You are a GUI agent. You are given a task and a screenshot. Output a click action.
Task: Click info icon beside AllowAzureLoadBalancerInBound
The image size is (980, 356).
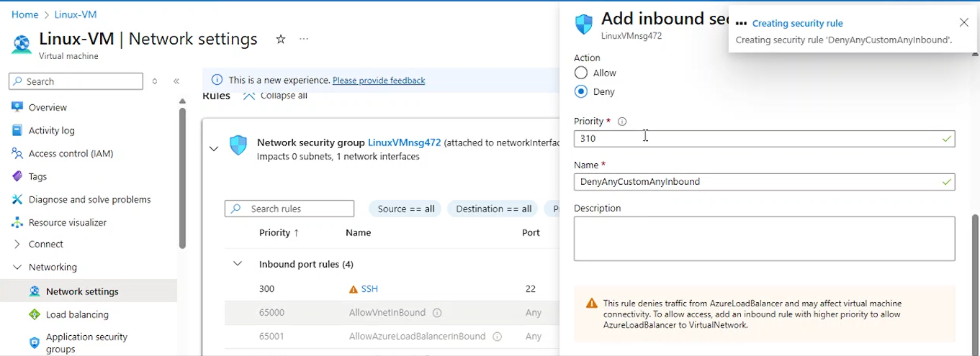(x=497, y=336)
